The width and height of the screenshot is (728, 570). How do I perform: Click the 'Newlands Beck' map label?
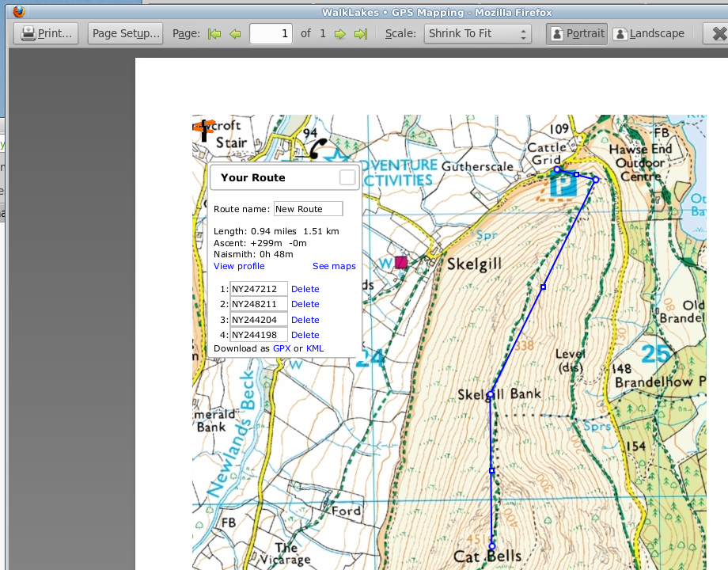(x=232, y=433)
